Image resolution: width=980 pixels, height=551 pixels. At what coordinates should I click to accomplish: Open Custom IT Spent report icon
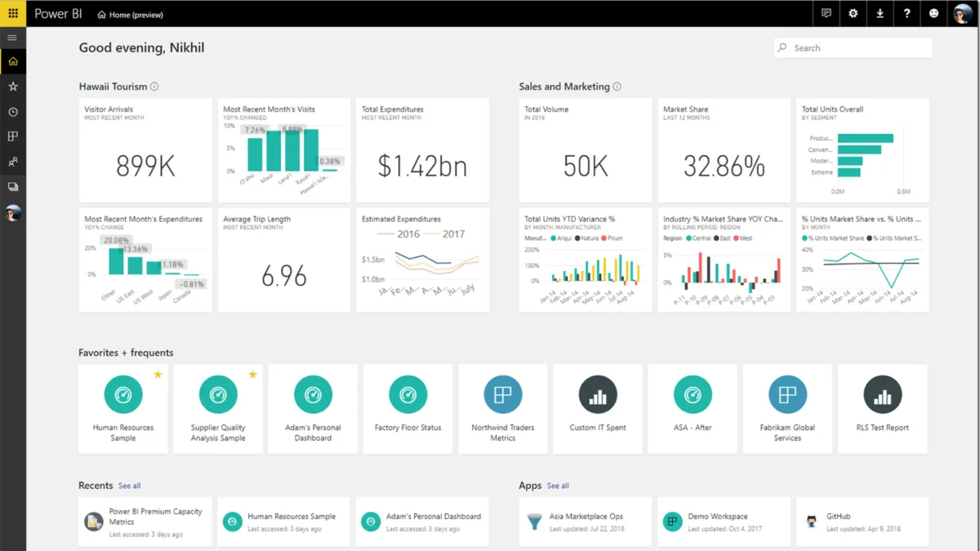click(x=598, y=395)
